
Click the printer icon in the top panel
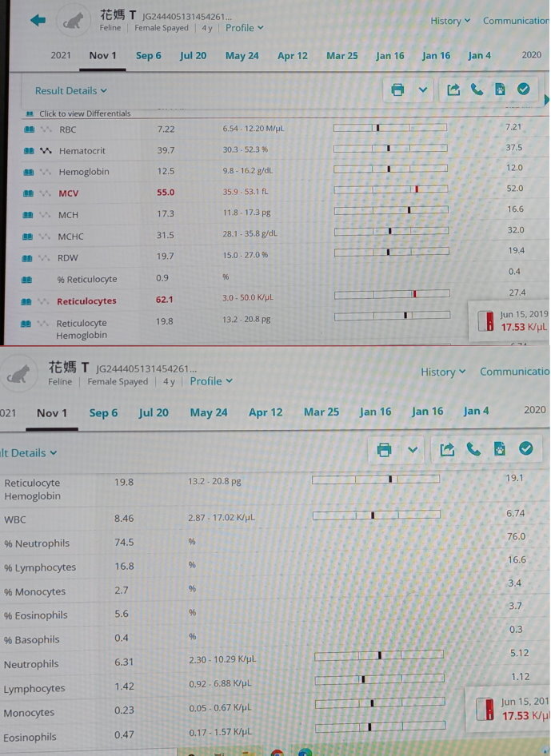[x=397, y=90]
